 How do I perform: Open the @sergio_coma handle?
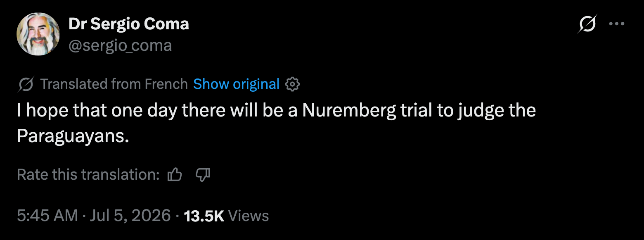(x=120, y=45)
